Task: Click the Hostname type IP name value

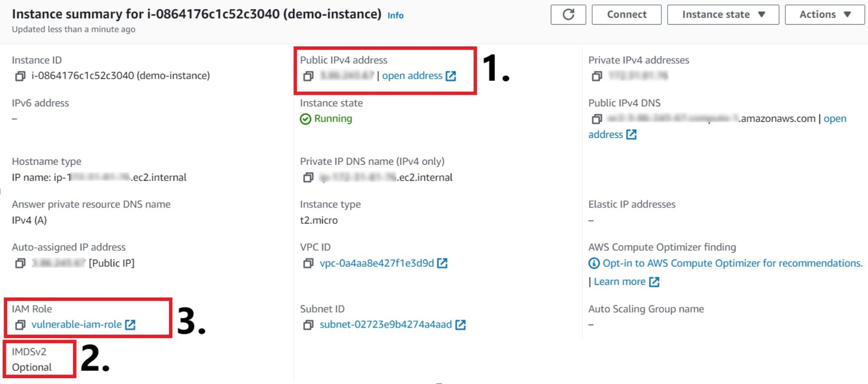Action: coord(99,177)
